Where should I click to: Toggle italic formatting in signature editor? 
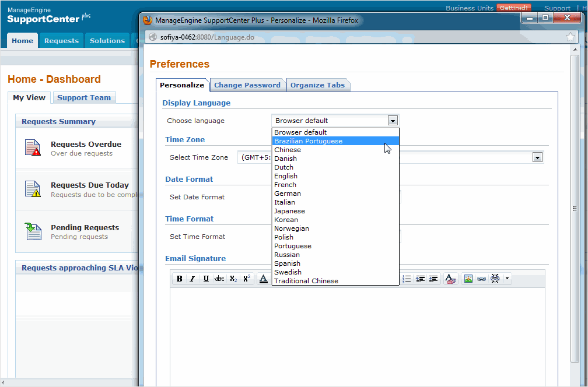pos(192,279)
